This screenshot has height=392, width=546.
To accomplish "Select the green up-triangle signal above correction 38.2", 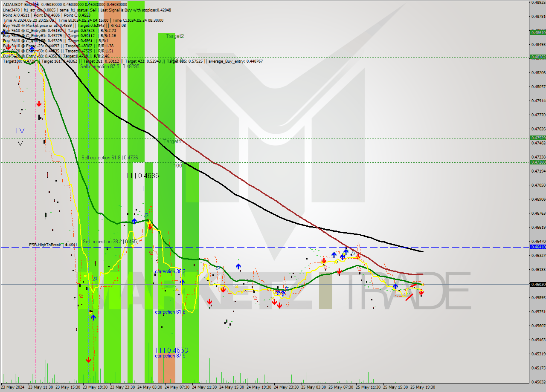I will pos(238,259).
